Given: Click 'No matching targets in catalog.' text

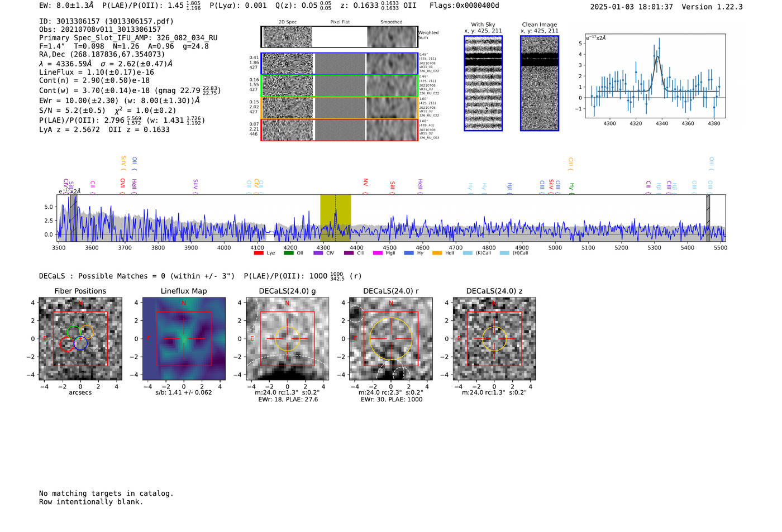Looking at the screenshot, I should (106, 493).
